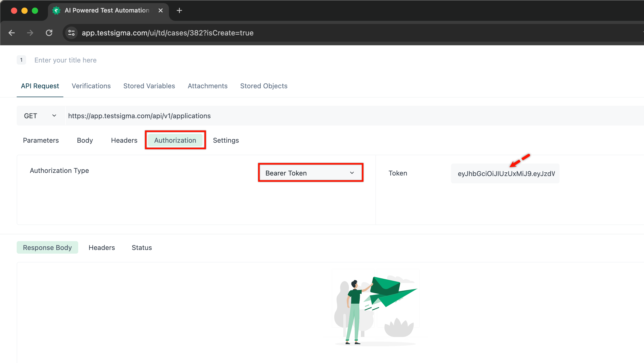Click the Token input field
This screenshot has height=363, width=644.
[x=505, y=173]
